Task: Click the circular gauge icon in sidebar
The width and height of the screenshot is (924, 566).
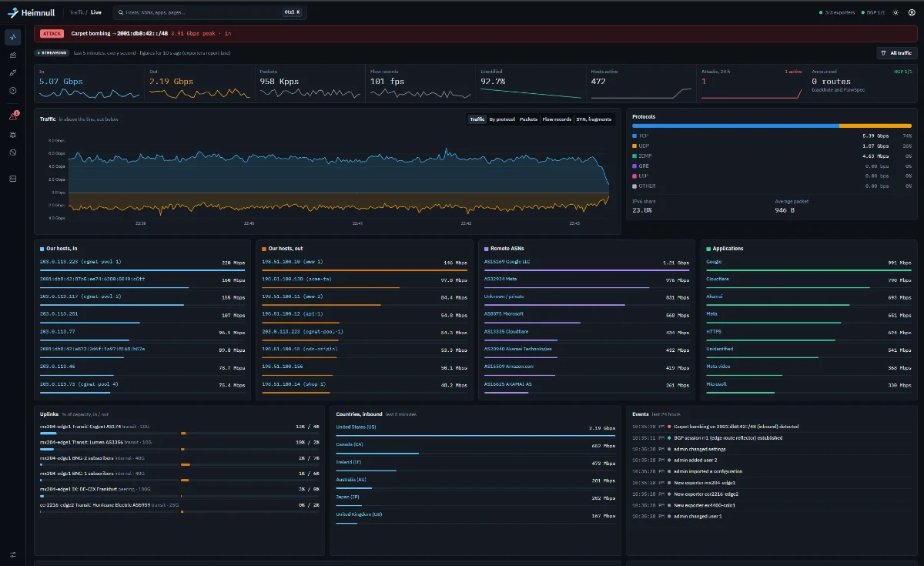Action: coord(13,90)
